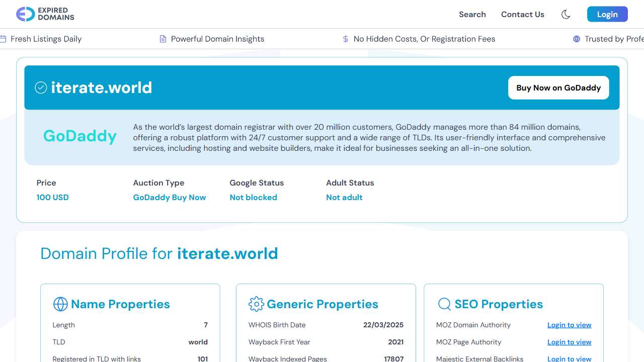Click the dollar icon near No Hidden Costs
Viewport: 644px width, 362px height.
coord(346,39)
